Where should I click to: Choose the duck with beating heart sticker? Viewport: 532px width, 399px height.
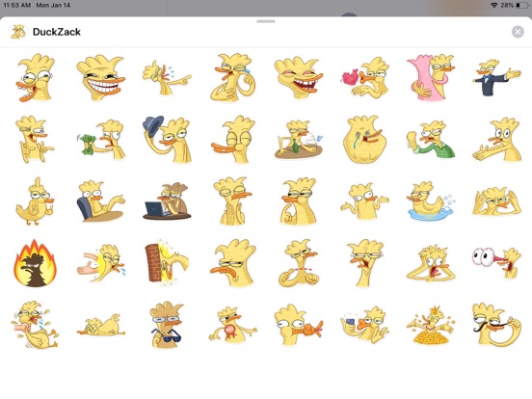[x=365, y=78]
